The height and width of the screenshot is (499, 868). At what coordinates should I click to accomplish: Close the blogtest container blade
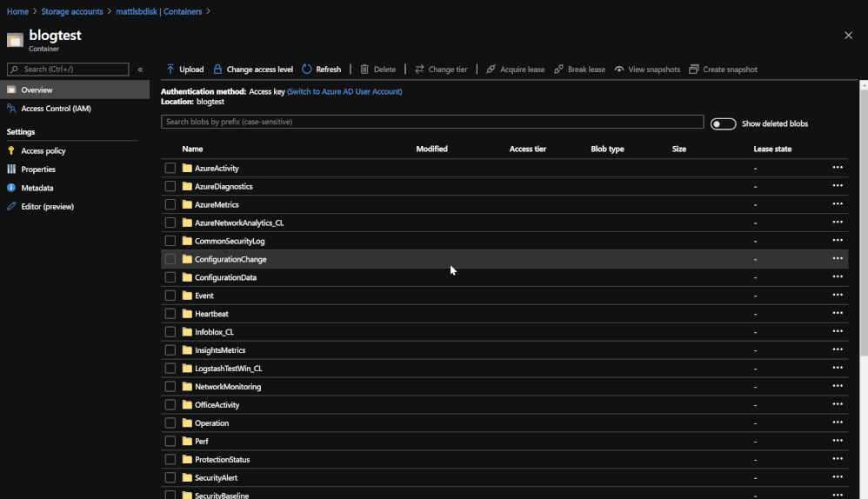coord(848,36)
